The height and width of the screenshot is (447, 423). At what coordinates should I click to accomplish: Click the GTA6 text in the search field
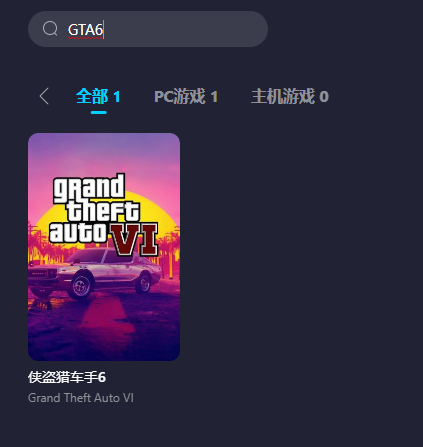85,30
